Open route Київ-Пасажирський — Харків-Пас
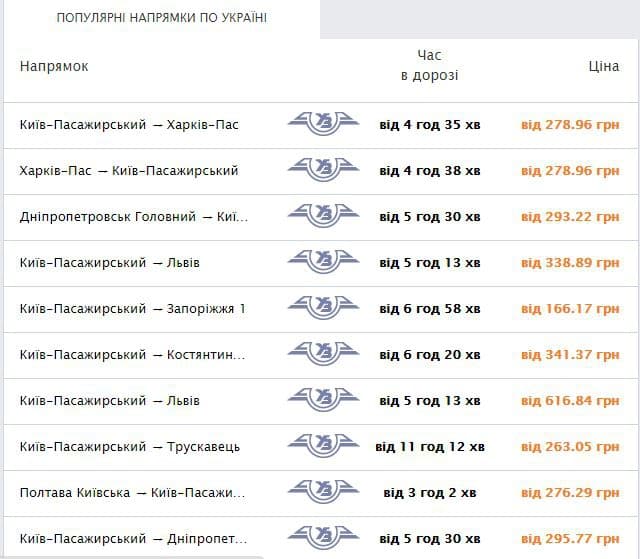This screenshot has width=640, height=559. 129,125
